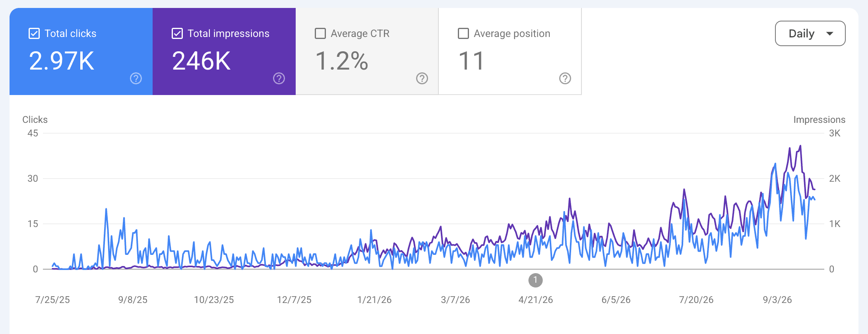Click the Clicks axis title
This screenshot has height=334, width=868.
pyautogui.click(x=35, y=120)
